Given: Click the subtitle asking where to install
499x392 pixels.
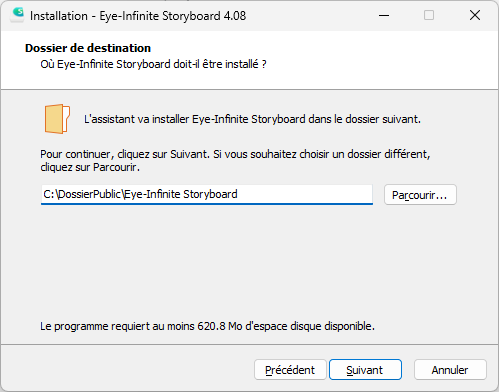Looking at the screenshot, I should pos(153,64).
